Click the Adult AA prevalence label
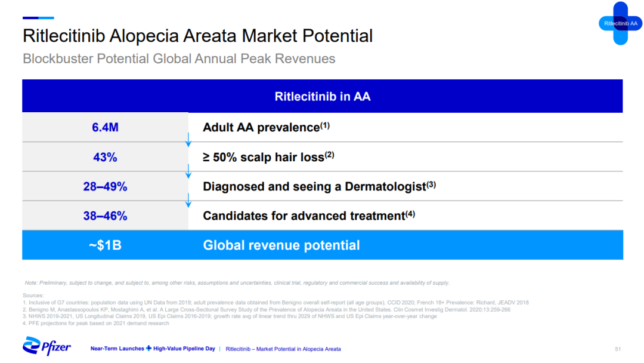 tap(266, 127)
